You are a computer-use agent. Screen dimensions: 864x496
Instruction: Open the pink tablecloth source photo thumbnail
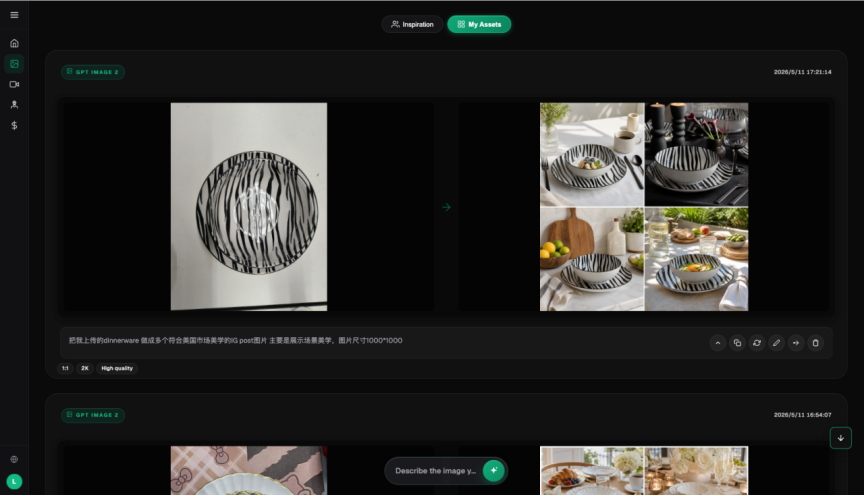click(249, 470)
